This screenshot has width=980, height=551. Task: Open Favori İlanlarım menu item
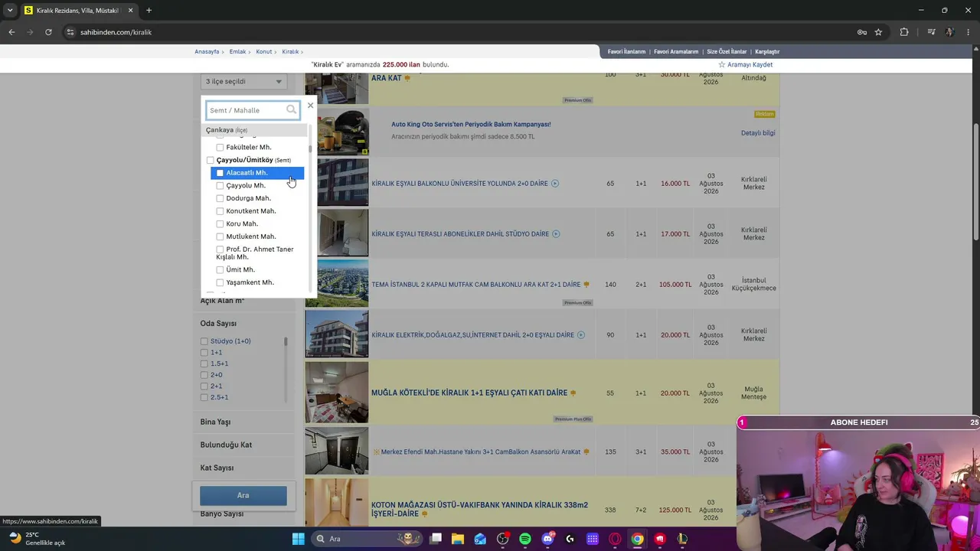(626, 52)
